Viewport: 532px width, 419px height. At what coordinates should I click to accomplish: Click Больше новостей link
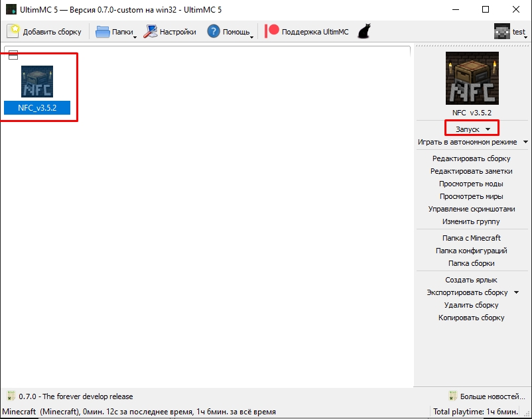[x=492, y=396]
